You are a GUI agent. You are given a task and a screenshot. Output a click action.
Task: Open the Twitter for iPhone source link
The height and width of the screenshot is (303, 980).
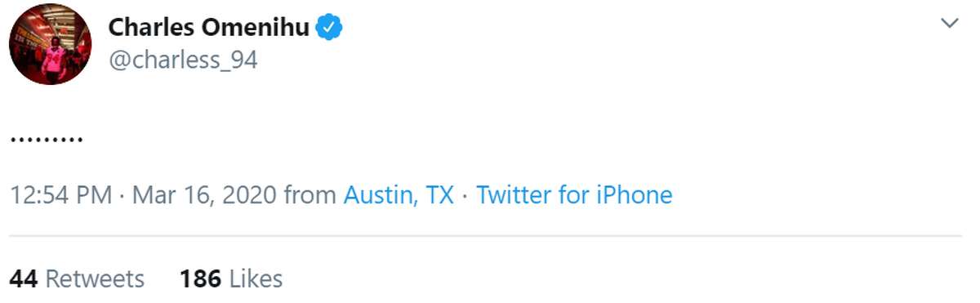pos(574,195)
